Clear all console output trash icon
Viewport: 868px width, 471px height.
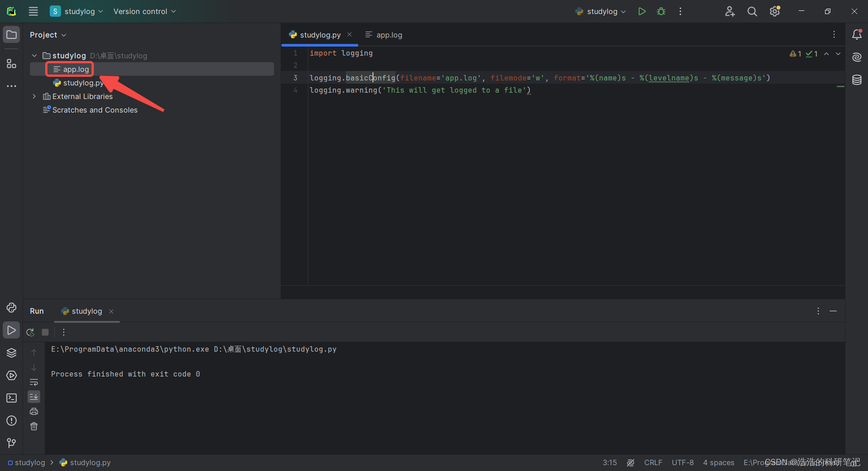click(x=34, y=426)
